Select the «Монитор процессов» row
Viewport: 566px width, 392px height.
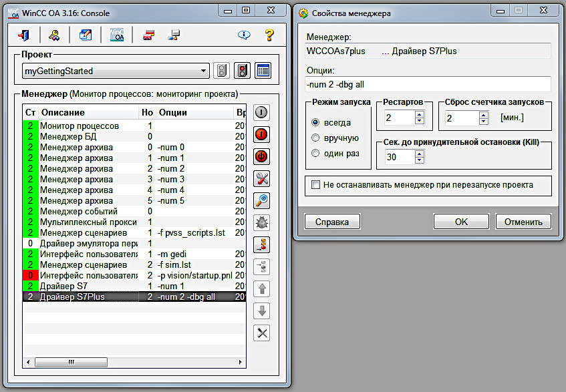coord(134,126)
